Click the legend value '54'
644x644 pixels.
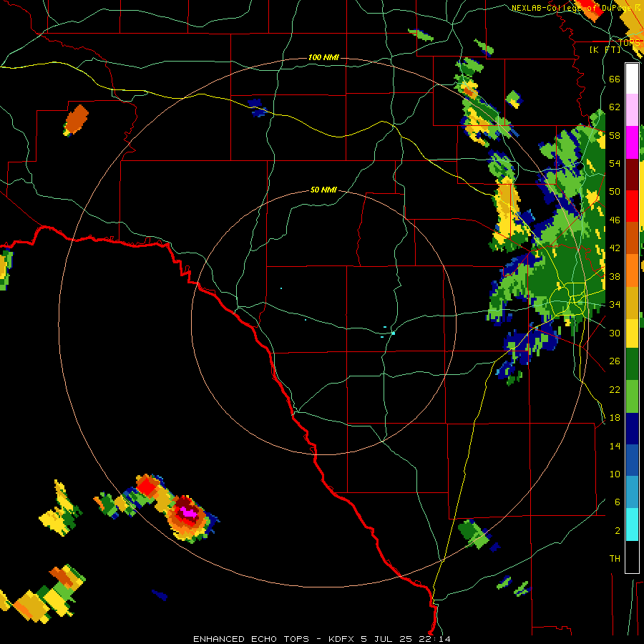click(615, 163)
